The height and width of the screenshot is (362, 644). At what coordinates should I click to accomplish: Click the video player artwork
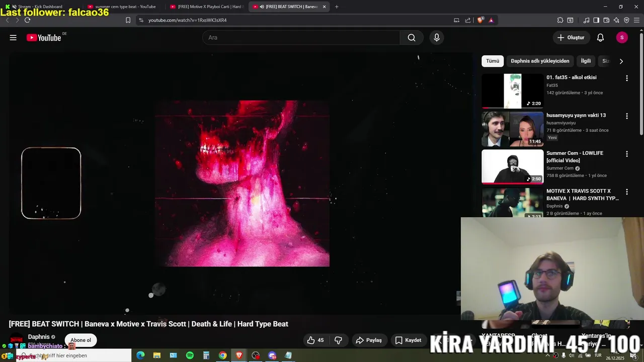pyautogui.click(x=242, y=184)
